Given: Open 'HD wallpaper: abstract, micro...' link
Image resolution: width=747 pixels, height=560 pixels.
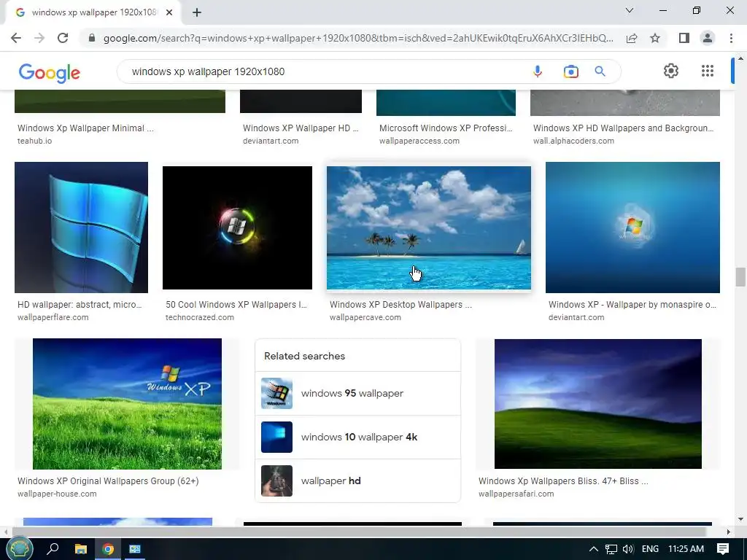Looking at the screenshot, I should point(80,304).
